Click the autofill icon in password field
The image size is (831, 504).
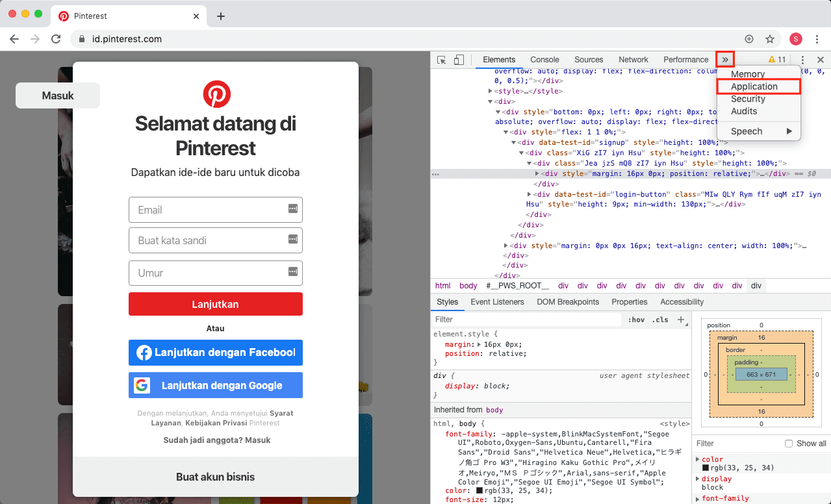click(292, 239)
